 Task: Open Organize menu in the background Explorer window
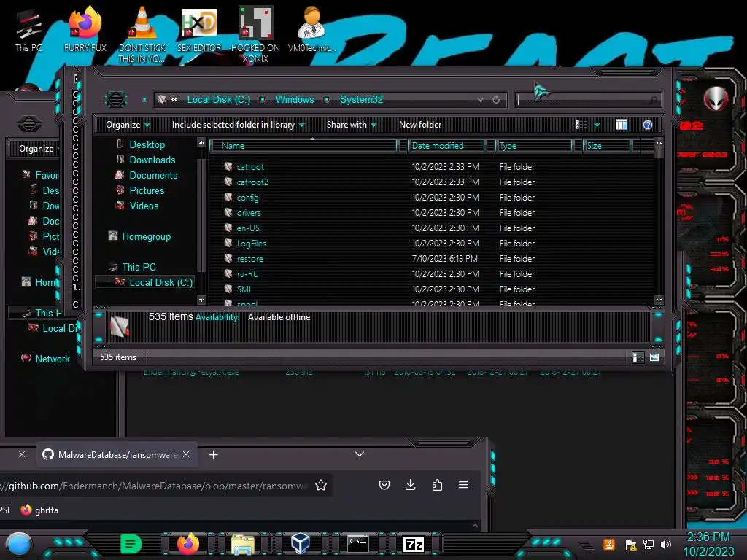pyautogui.click(x=37, y=149)
